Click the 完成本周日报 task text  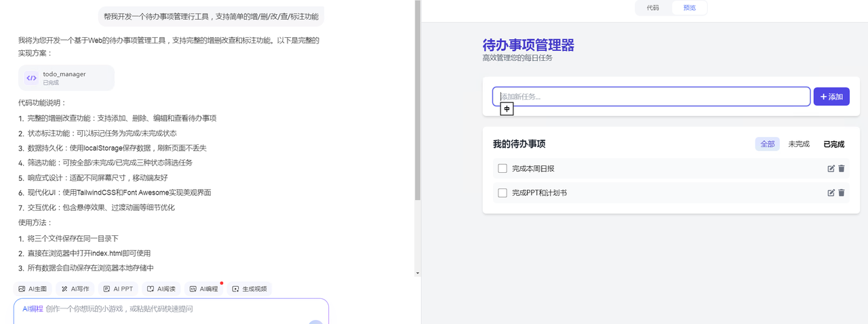pos(533,169)
